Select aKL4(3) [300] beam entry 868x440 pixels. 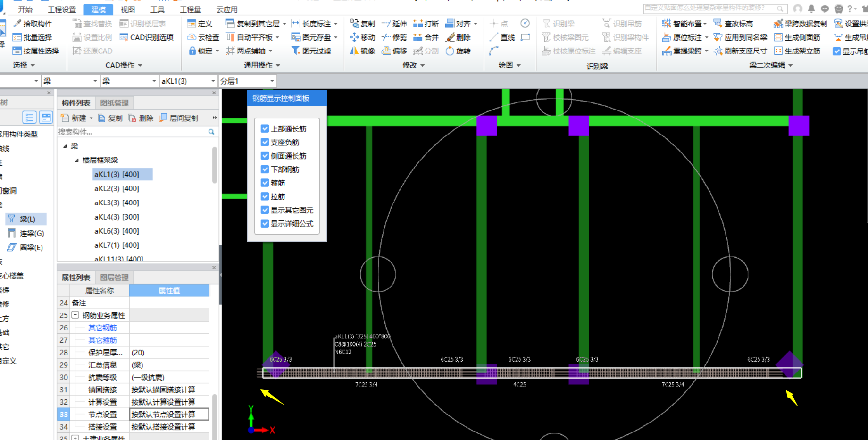pyautogui.click(x=117, y=217)
